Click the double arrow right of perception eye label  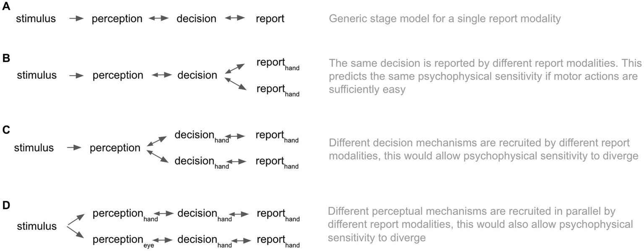164,241
